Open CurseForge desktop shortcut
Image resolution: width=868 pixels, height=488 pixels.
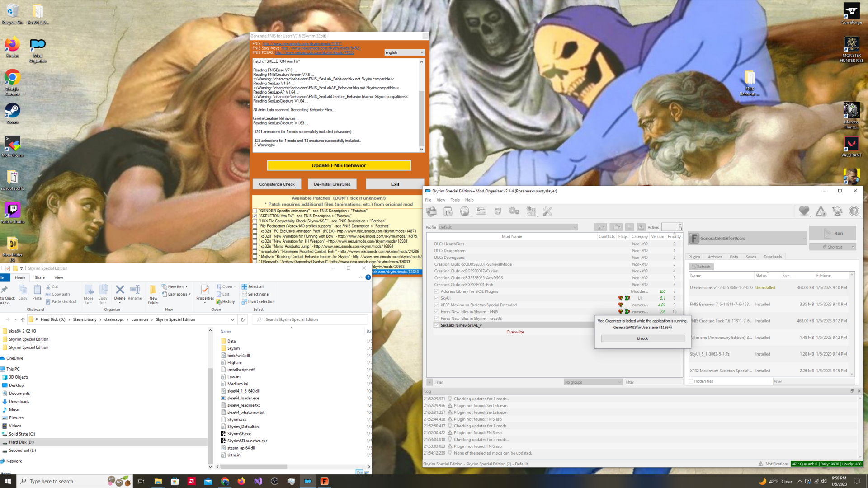851,14
